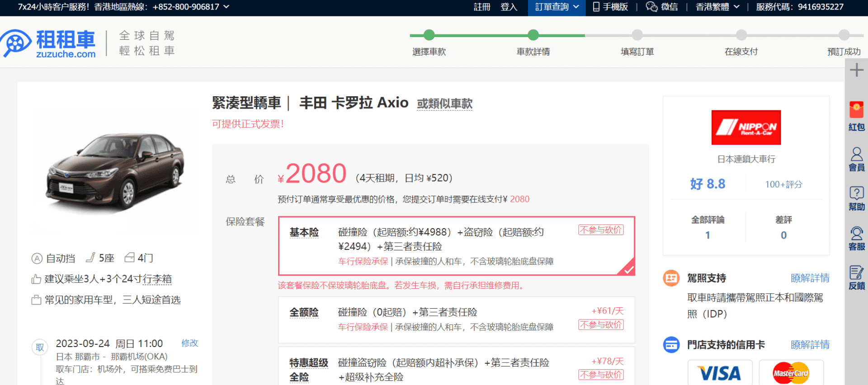Image resolution: width=868 pixels, height=385 pixels.
Task: Click the +¥78/天 price text
Action: (608, 361)
